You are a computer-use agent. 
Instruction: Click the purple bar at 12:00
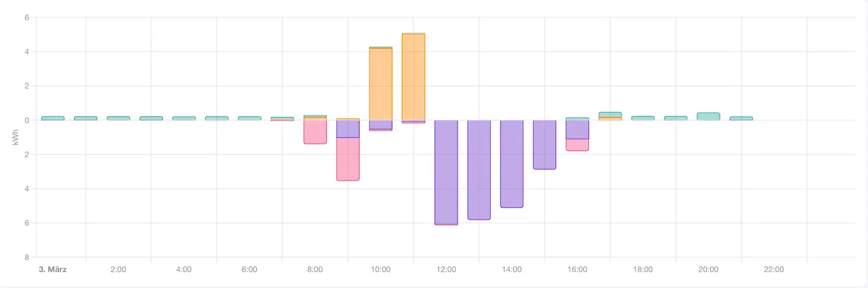pos(446,171)
